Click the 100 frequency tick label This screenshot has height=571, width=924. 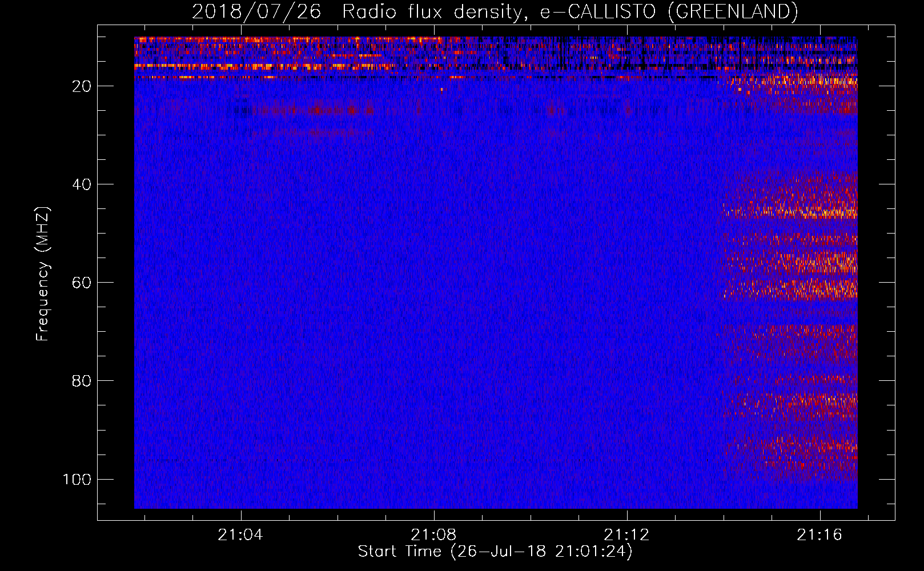click(77, 479)
